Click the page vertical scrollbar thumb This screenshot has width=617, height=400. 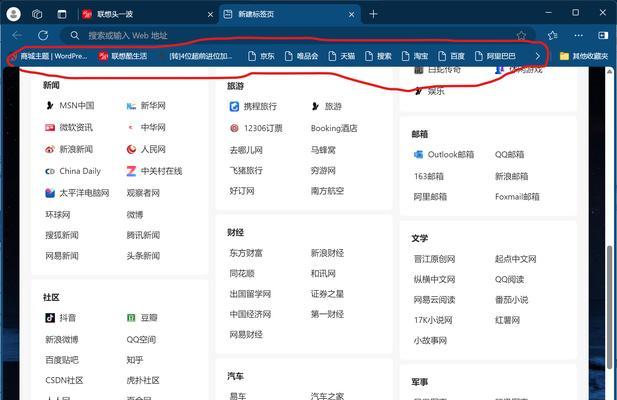[x=610, y=307]
